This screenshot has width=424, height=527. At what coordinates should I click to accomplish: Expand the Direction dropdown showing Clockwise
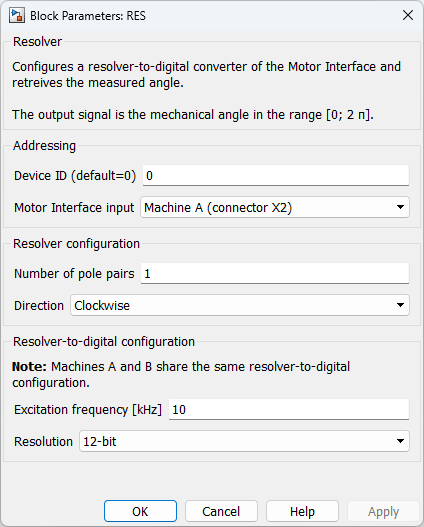(240, 305)
